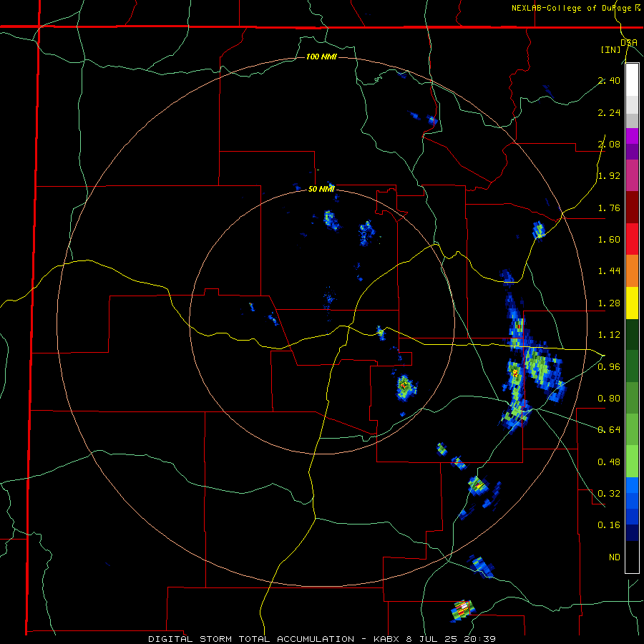Select the black ND legend swatch
Viewport: 644px width, 644px height.
(x=632, y=557)
